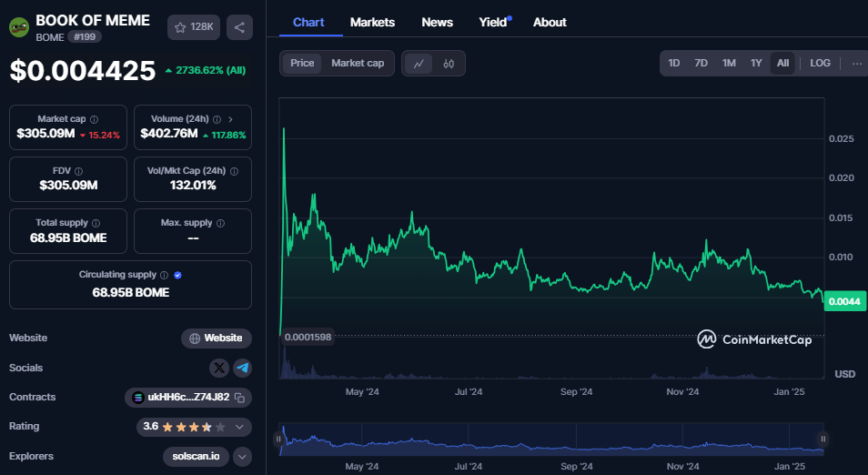Copy the contract address icon
The image size is (868, 475).
pyautogui.click(x=239, y=398)
